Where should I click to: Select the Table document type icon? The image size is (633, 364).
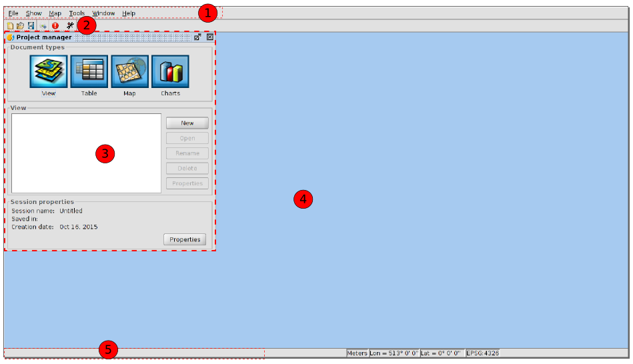(x=89, y=72)
